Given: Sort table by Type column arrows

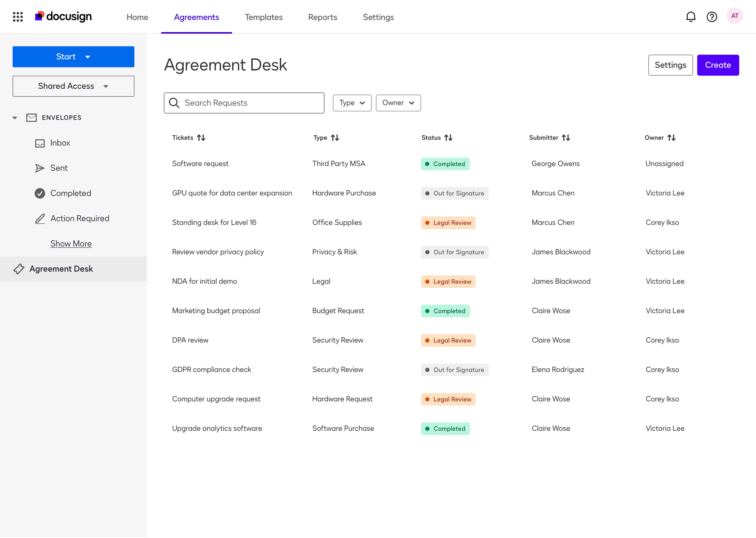Looking at the screenshot, I should [335, 138].
